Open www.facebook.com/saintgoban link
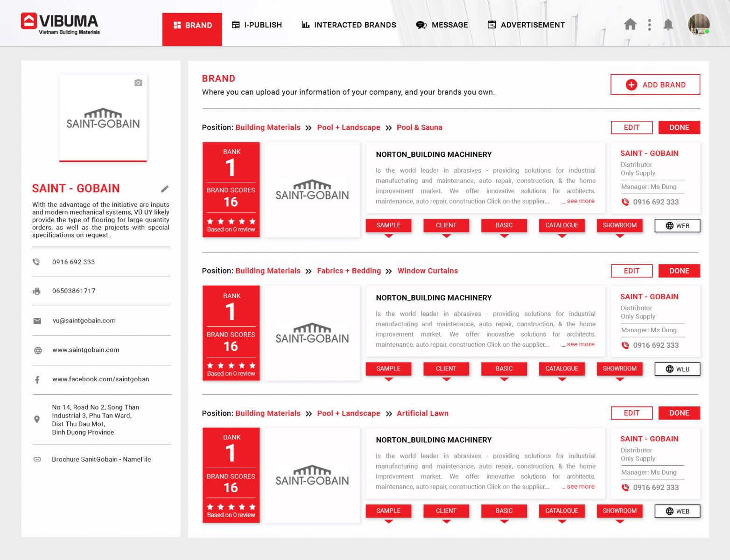730x560 pixels. tap(101, 379)
